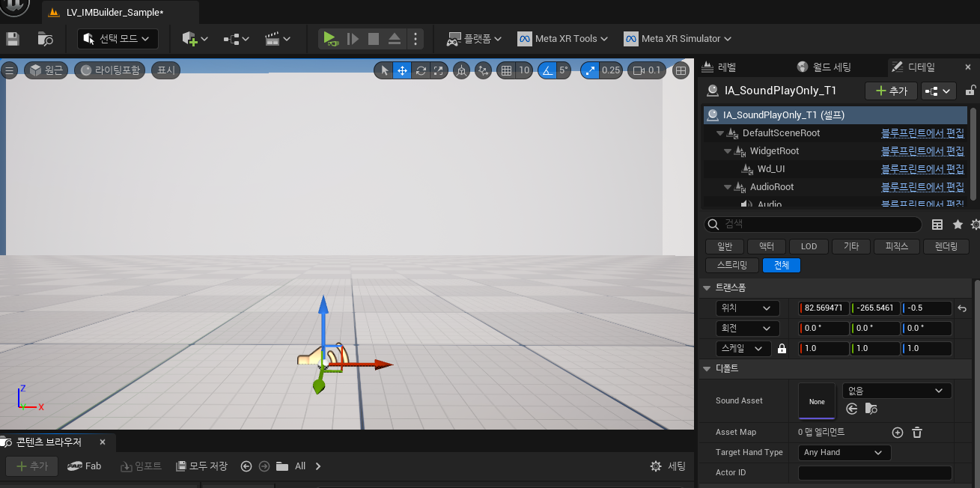Image resolution: width=980 pixels, height=488 pixels.
Task: Click the Actor ID input field
Action: (874, 473)
